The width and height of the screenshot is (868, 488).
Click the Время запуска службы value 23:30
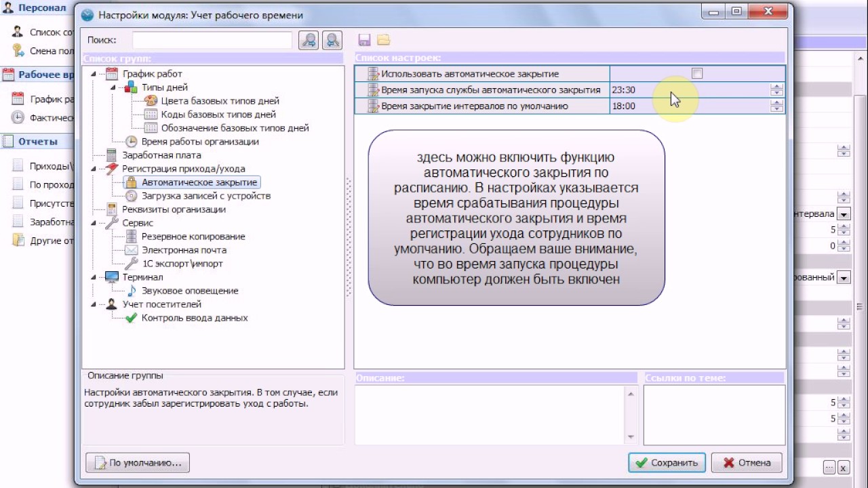(623, 90)
